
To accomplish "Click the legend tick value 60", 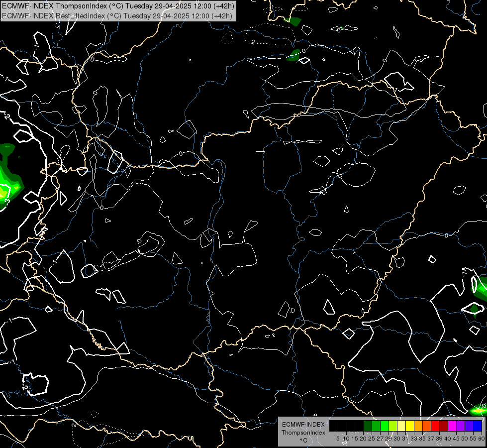I will 482,439.
